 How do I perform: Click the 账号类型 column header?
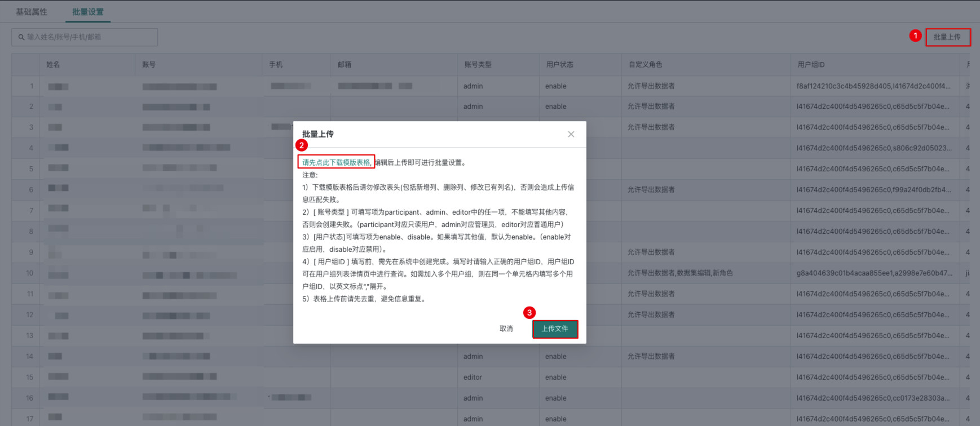(478, 65)
